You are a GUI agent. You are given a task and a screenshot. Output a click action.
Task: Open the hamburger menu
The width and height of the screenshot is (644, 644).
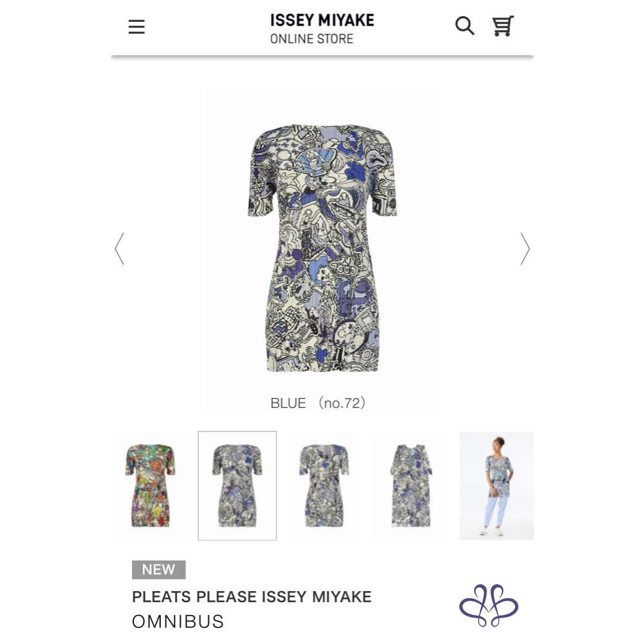(137, 26)
